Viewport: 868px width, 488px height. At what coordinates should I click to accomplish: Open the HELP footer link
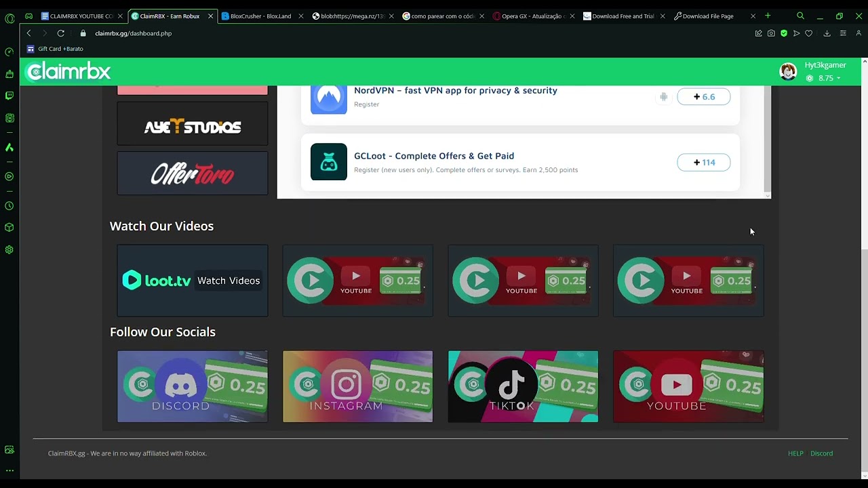(x=795, y=453)
